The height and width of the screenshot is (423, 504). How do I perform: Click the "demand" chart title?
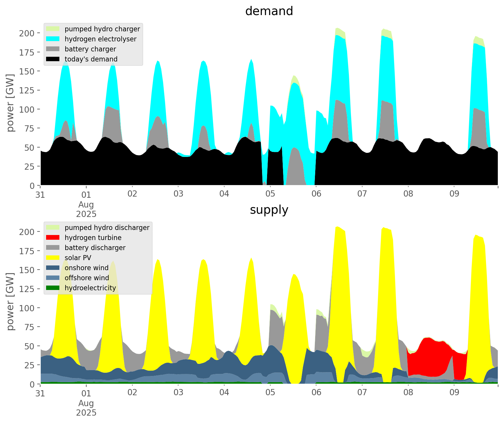[x=269, y=11]
